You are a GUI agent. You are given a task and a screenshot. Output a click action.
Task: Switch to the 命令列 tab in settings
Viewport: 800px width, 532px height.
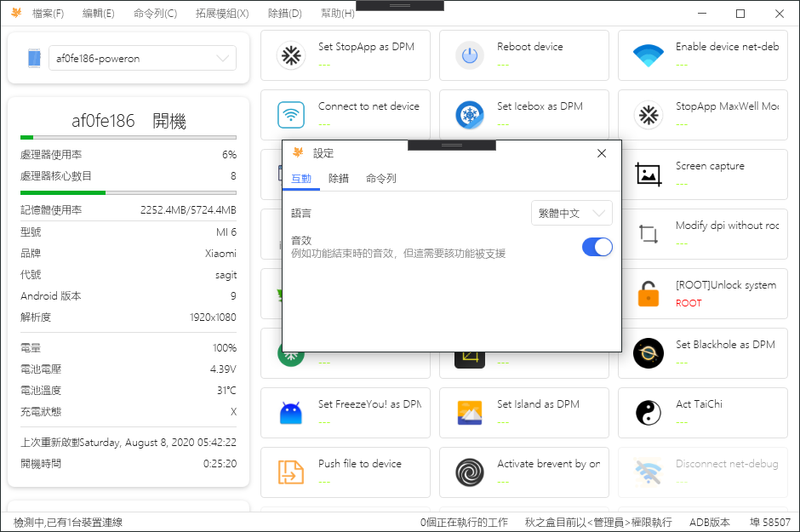(x=381, y=179)
